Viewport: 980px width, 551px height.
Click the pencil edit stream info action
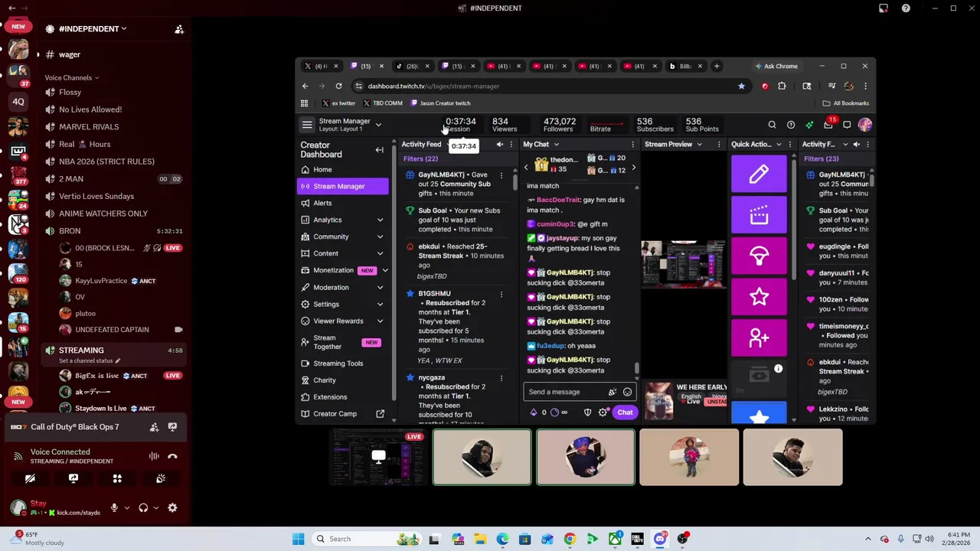click(x=759, y=174)
